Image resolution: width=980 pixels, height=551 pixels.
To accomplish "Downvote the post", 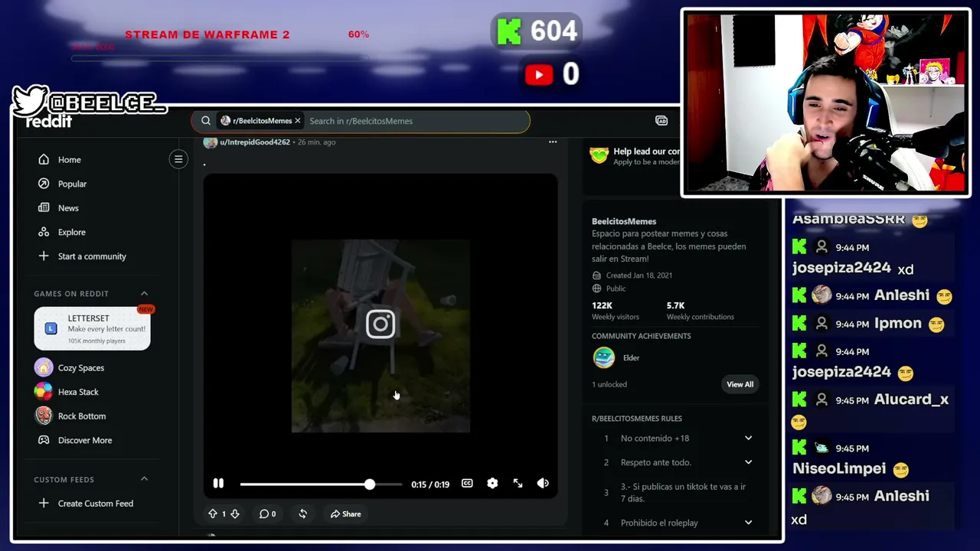I will tap(235, 514).
